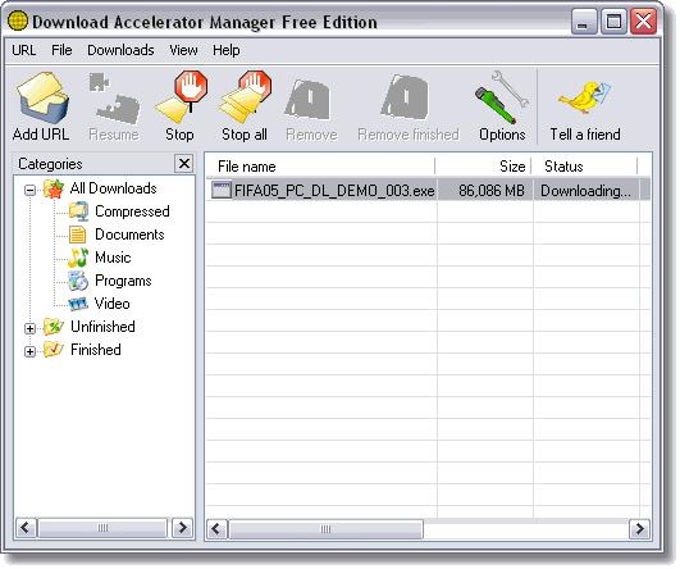This screenshot has width=680, height=569.
Task: Open the View menu
Action: [x=183, y=50]
